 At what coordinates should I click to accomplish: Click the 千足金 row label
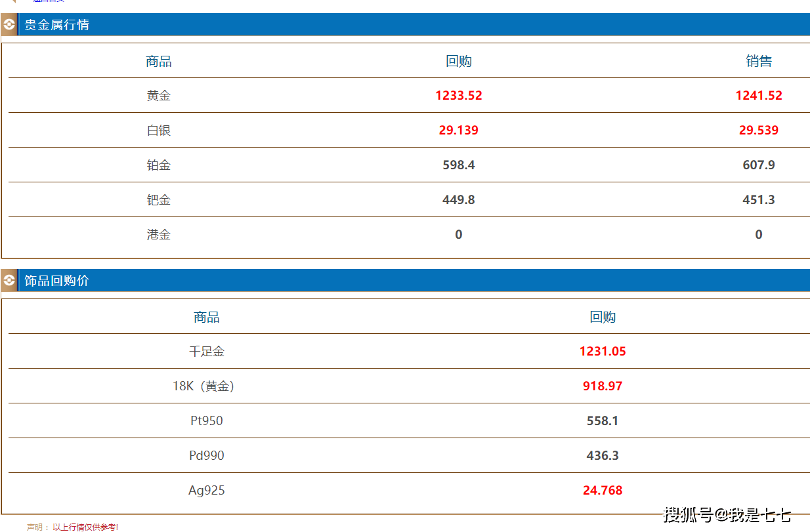point(207,352)
